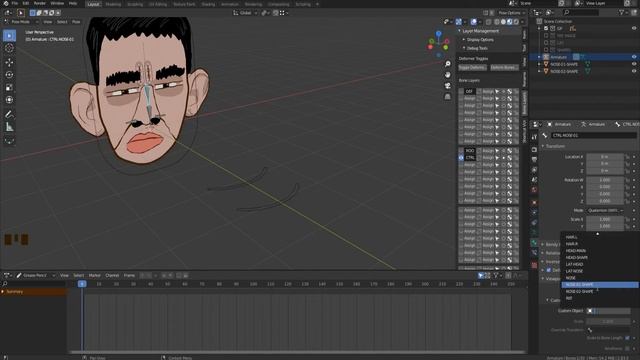Open the rotation Mode Quaternion dropdown
This screenshot has height=360, width=640.
click(x=606, y=211)
